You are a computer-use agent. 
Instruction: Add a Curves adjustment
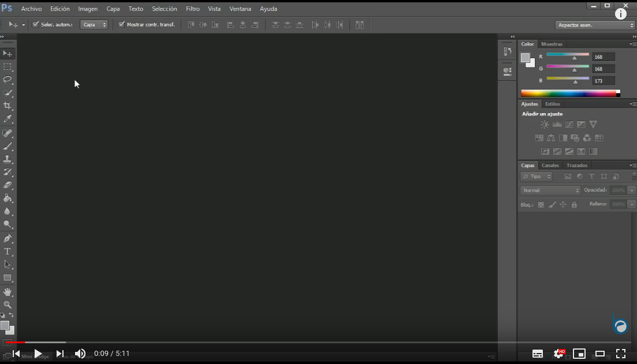569,124
